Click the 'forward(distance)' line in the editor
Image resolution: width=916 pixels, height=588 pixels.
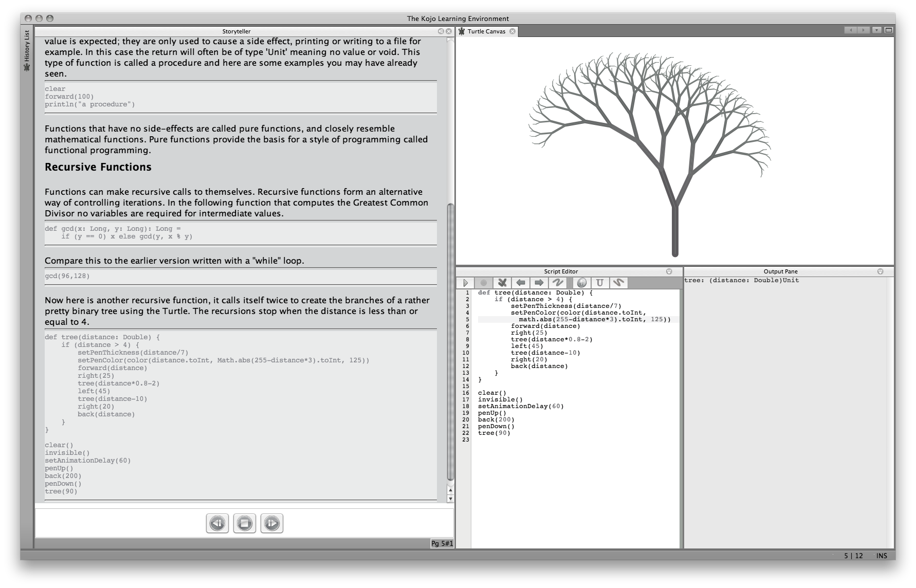pyautogui.click(x=545, y=326)
